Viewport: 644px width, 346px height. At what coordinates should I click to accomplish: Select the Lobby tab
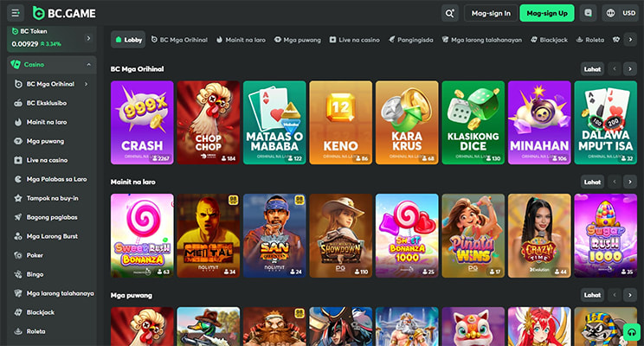pos(128,40)
